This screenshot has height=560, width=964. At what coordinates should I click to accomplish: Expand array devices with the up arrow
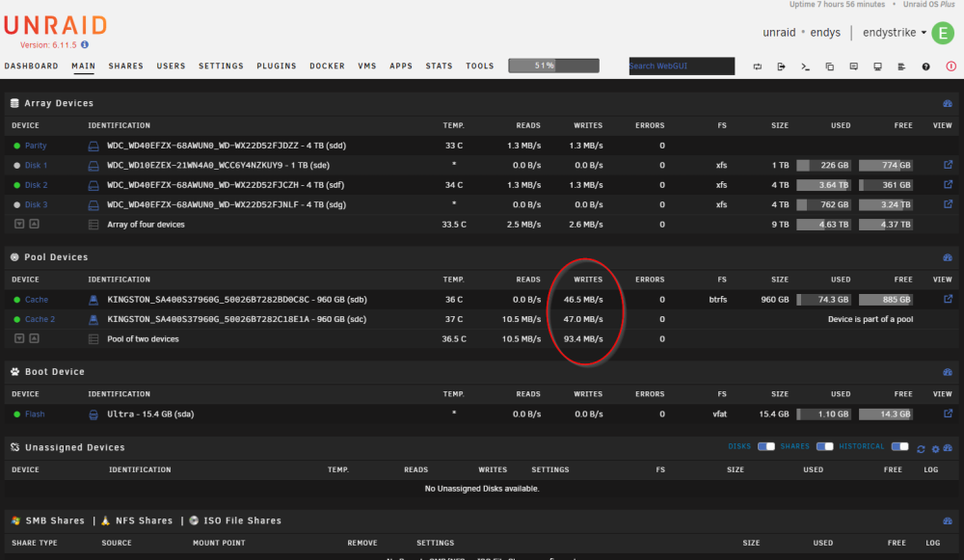click(x=35, y=224)
